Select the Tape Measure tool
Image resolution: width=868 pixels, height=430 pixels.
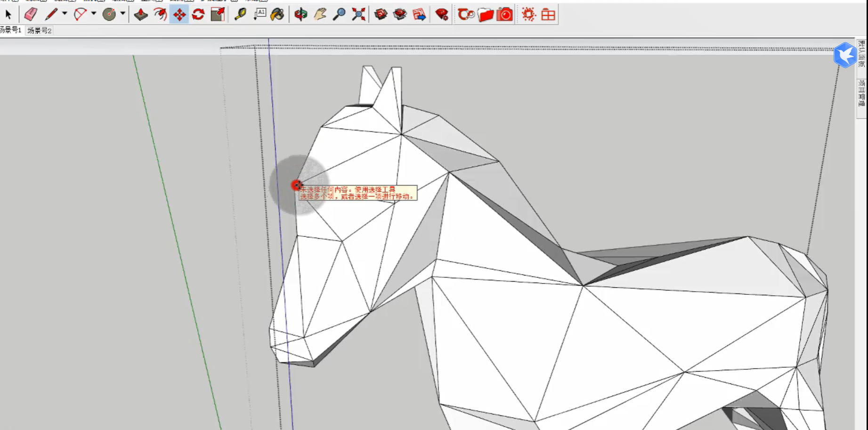[x=240, y=15]
